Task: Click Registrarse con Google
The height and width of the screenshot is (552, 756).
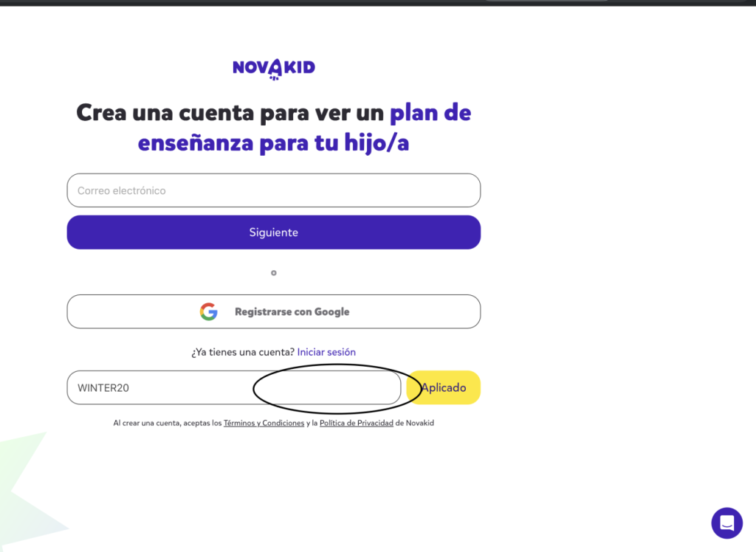Action: (273, 311)
